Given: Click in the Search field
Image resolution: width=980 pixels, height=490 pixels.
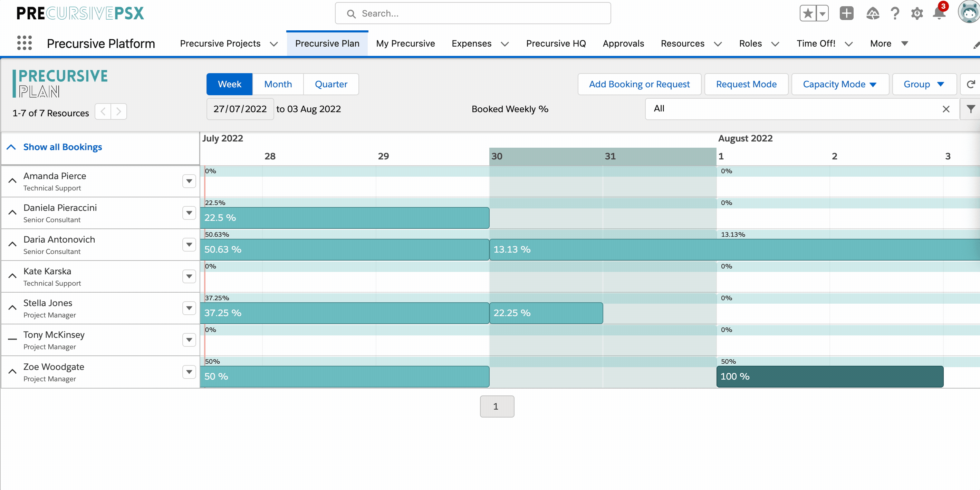Looking at the screenshot, I should 473,13.
